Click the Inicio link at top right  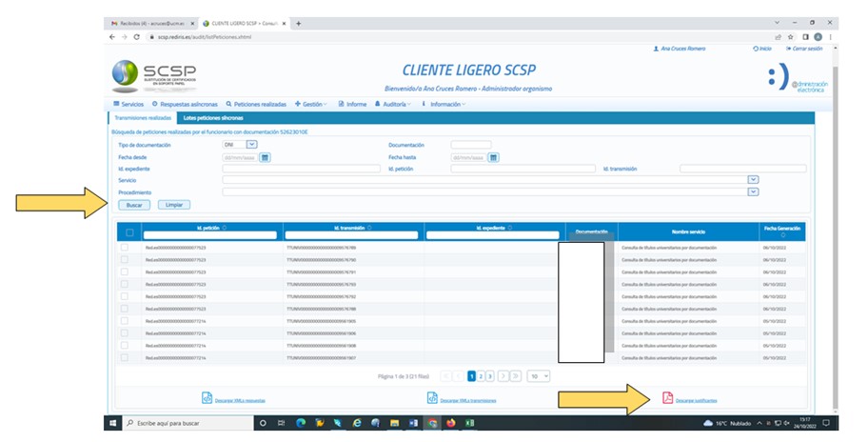coord(762,49)
